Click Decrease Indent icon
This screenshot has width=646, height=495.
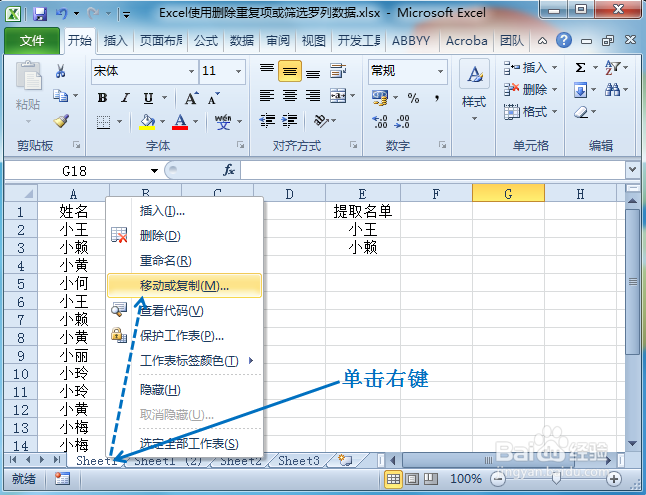pyautogui.click(x=267, y=120)
